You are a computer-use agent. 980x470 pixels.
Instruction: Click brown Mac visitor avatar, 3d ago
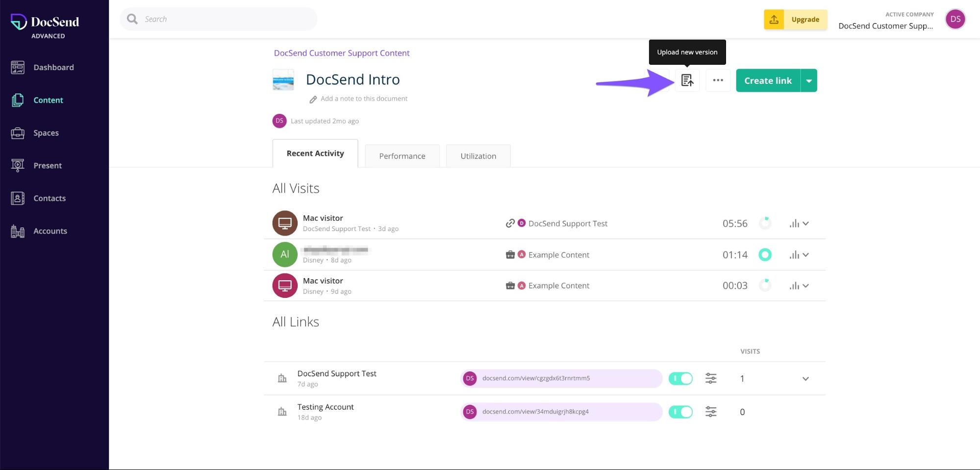coord(285,223)
